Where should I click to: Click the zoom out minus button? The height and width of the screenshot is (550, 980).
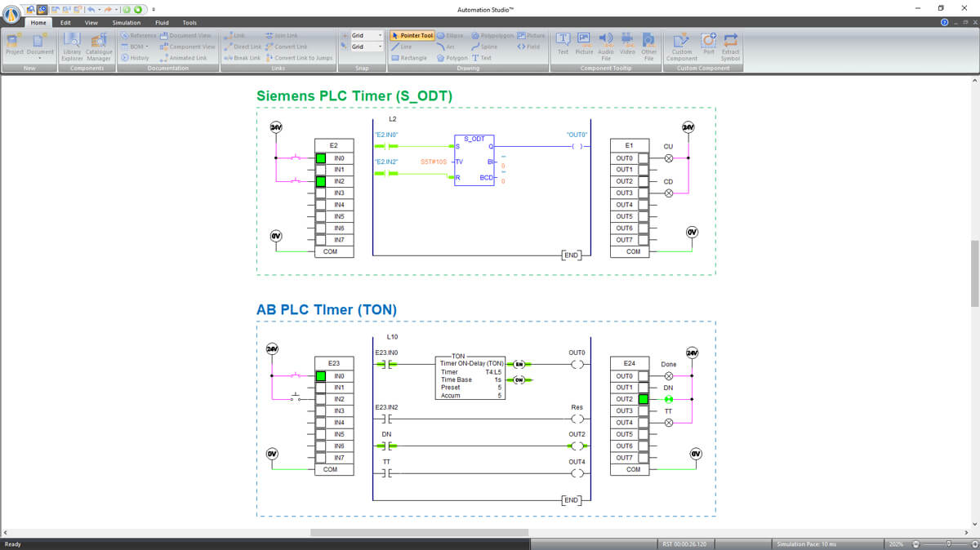[x=916, y=543]
